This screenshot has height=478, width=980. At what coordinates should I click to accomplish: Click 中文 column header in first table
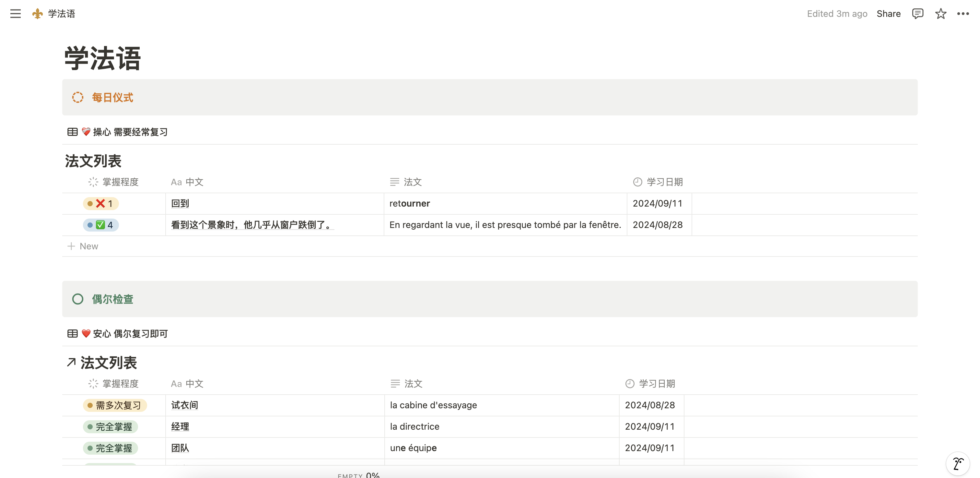(x=187, y=182)
